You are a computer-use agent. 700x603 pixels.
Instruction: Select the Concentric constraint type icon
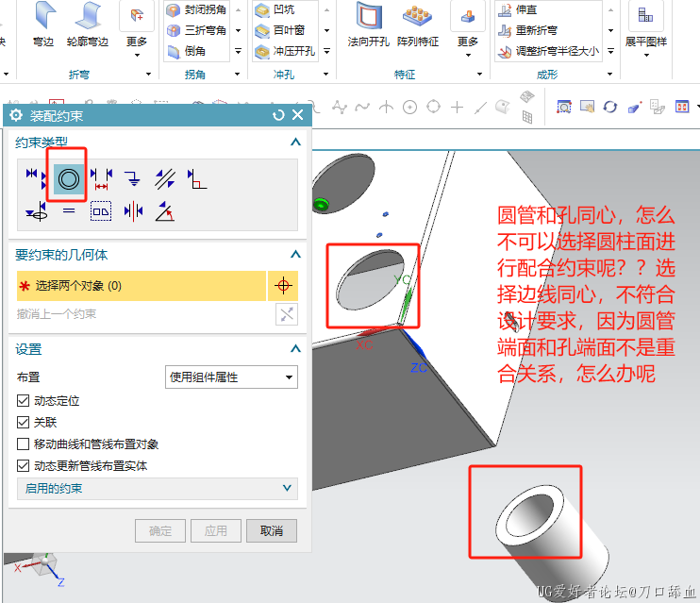click(69, 176)
